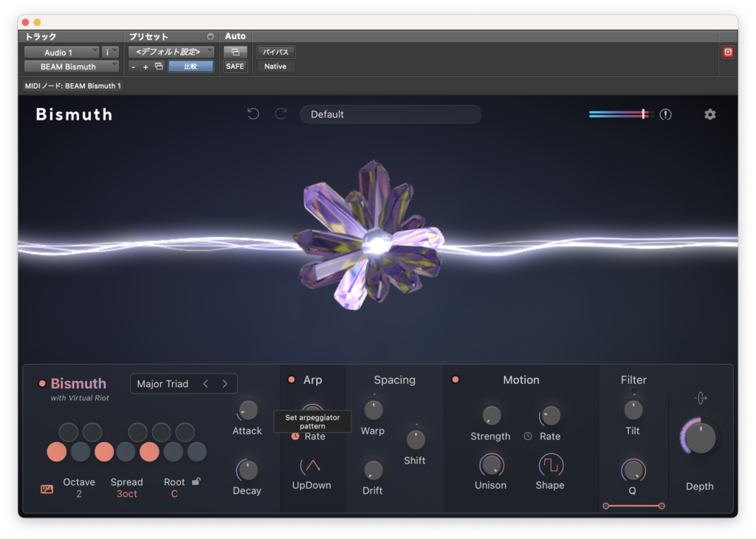Click the Auto automation enable icon
The height and width of the screenshot is (539, 756).
[236, 52]
